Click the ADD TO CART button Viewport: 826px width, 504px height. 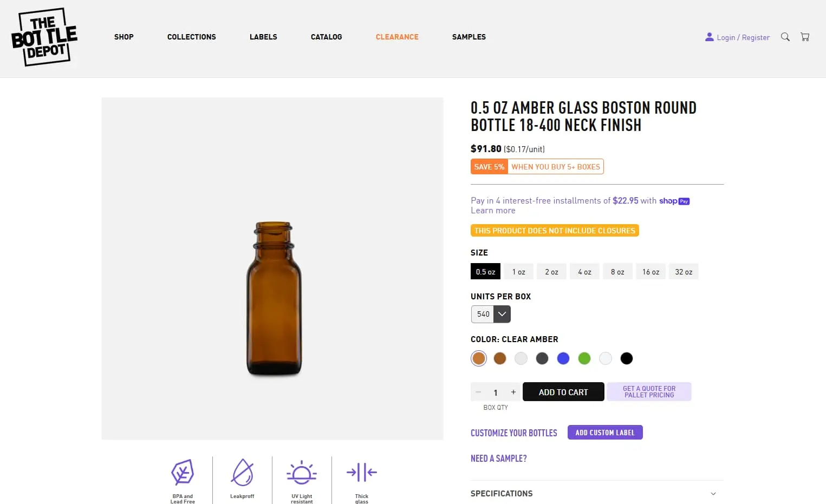(x=563, y=391)
